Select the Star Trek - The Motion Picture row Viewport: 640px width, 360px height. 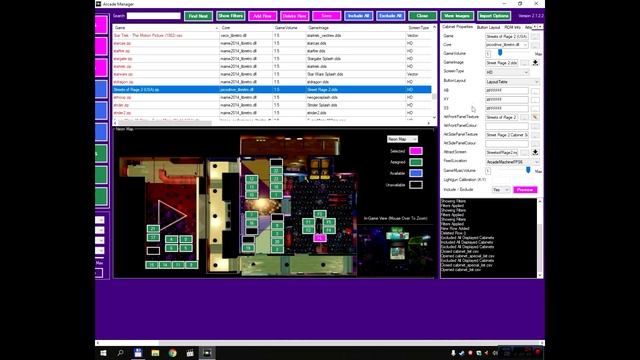click(x=271, y=36)
